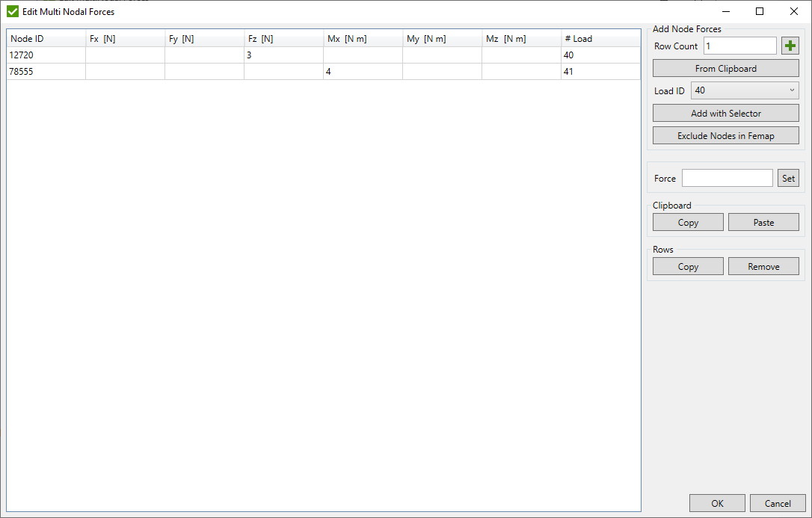This screenshot has width=812, height=518.
Task: Click the # Load cell showing 41
Action: [x=600, y=72]
